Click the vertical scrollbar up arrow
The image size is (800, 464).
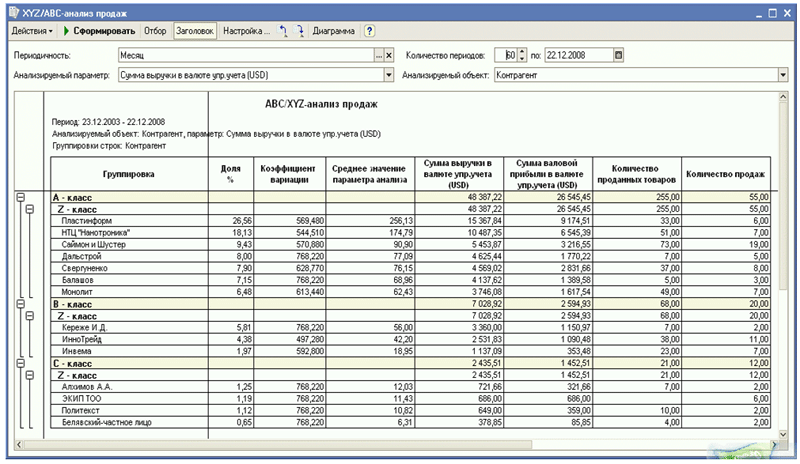tap(783, 97)
